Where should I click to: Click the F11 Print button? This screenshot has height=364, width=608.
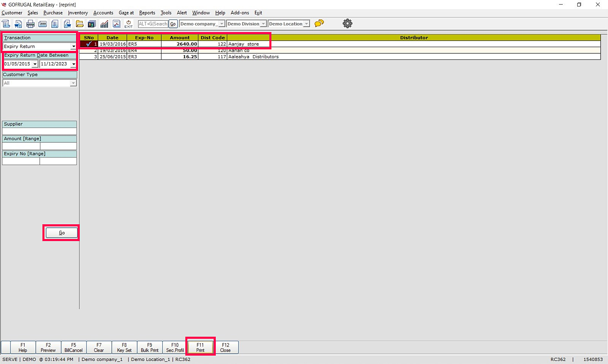coord(200,348)
